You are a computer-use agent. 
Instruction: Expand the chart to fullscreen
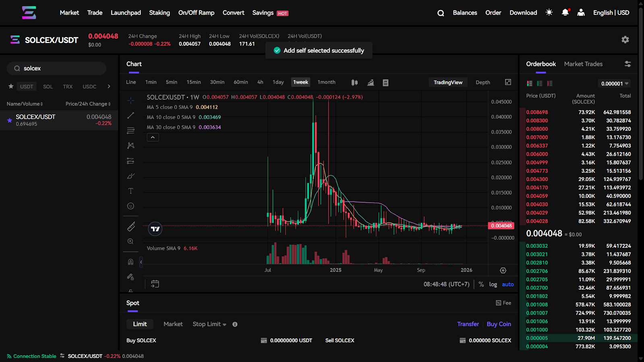(x=508, y=82)
